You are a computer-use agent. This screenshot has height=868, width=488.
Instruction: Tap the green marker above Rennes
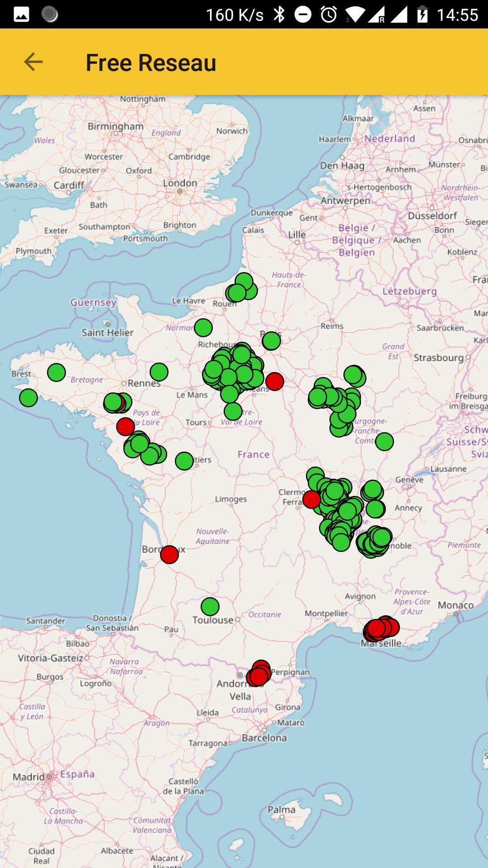(x=159, y=372)
